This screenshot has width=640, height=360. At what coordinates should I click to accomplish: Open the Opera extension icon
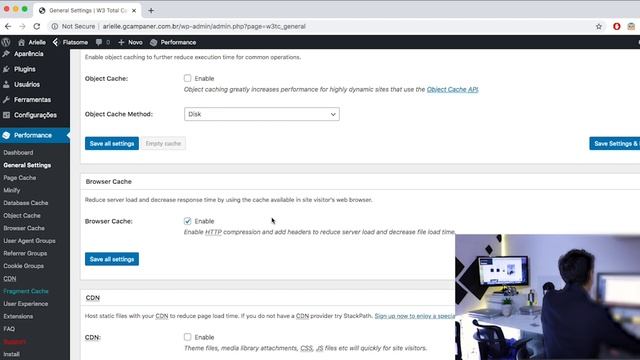[x=617, y=27]
